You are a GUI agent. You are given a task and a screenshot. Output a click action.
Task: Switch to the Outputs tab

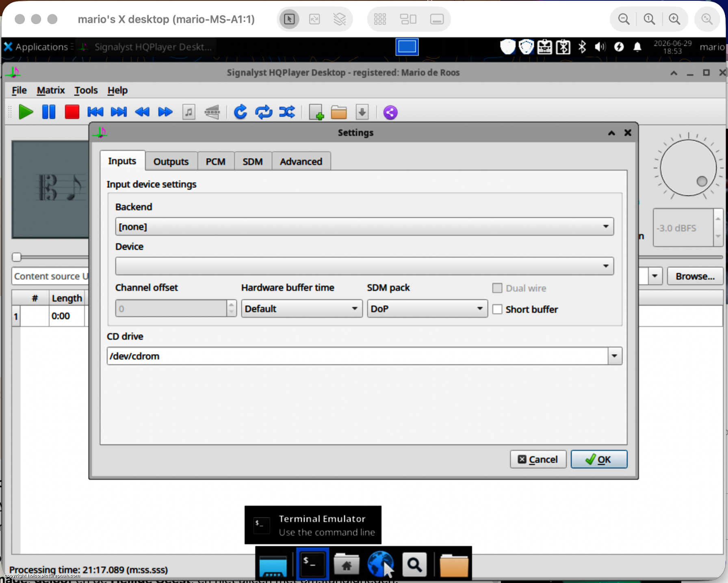[171, 161]
